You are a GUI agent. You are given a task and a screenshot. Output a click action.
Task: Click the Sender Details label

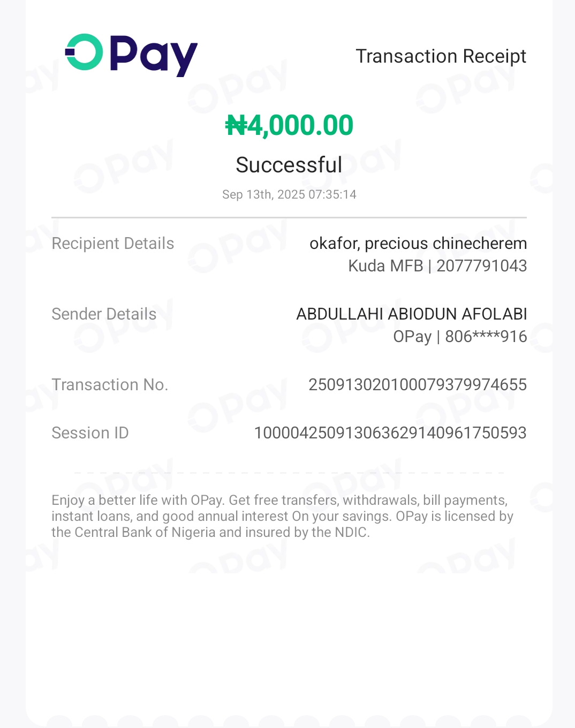(x=104, y=314)
